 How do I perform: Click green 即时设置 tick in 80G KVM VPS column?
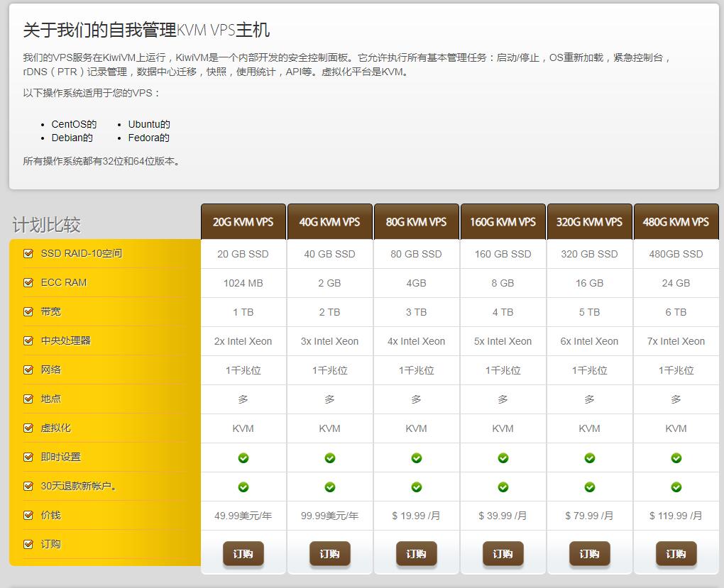[417, 458]
